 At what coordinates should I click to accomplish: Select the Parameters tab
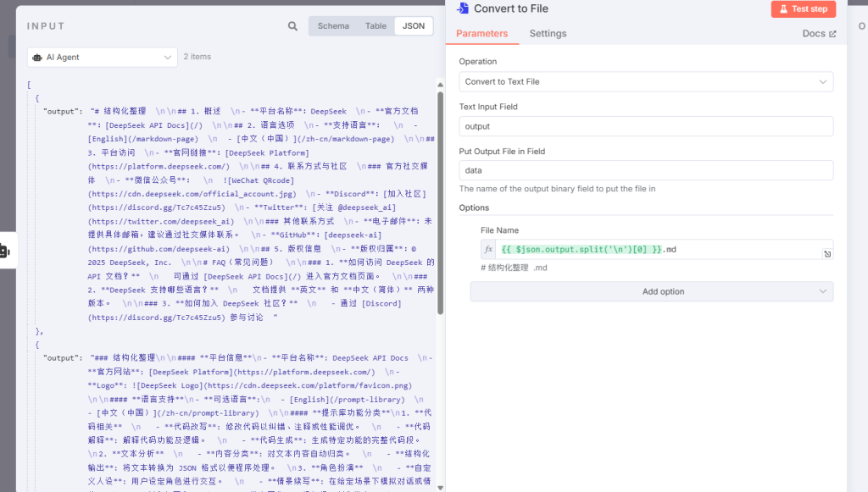[481, 34]
